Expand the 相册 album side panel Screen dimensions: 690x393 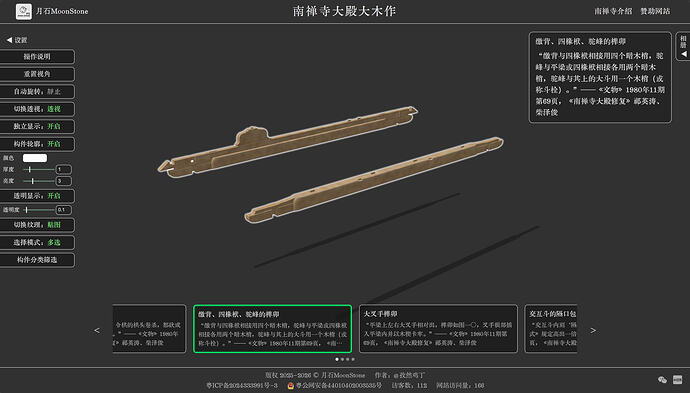point(683,46)
